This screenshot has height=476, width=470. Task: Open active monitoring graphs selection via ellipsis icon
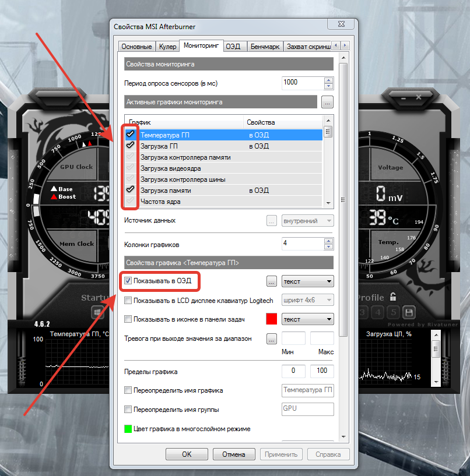[327, 101]
